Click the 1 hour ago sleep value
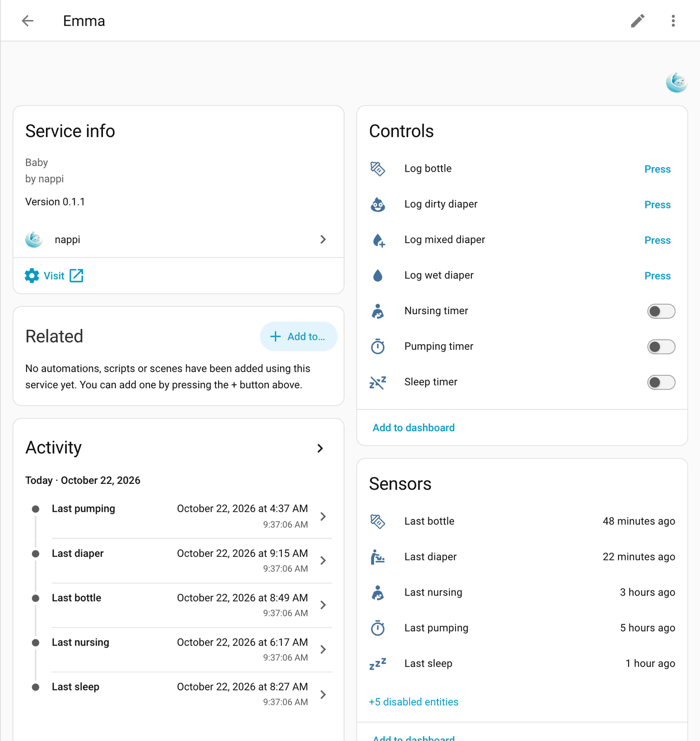 (x=650, y=663)
